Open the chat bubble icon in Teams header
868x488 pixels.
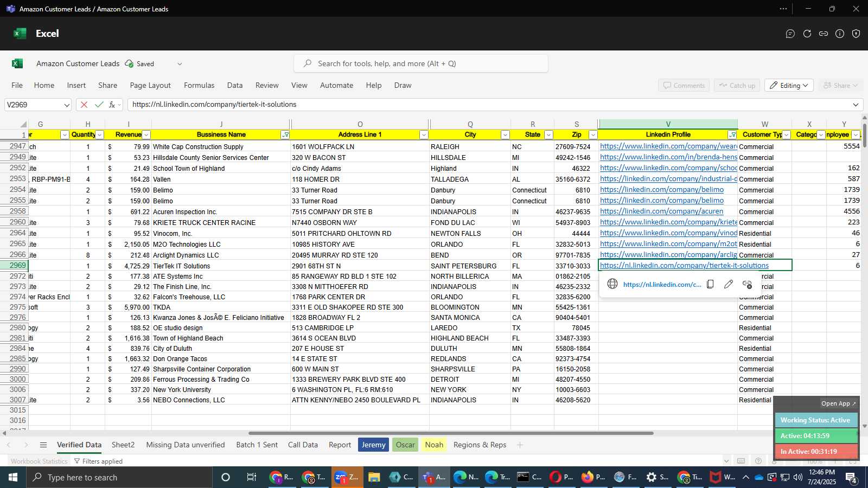pos(790,34)
